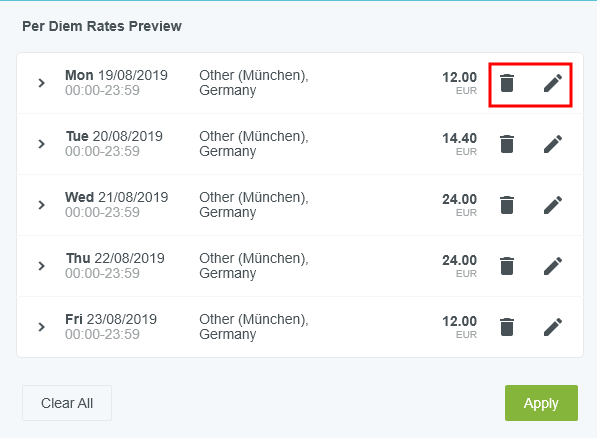The image size is (597, 438).
Task: Select the Wed 21/08/2019 date label
Action: [x=117, y=197]
